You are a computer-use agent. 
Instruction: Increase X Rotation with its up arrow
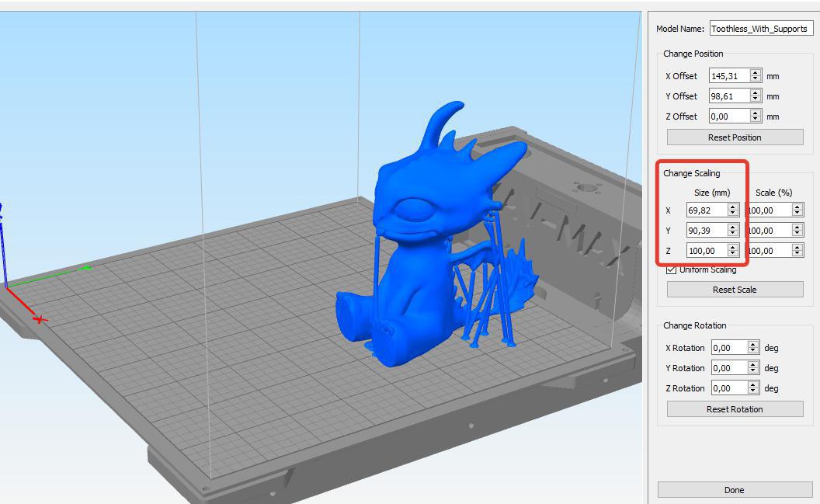(x=753, y=345)
